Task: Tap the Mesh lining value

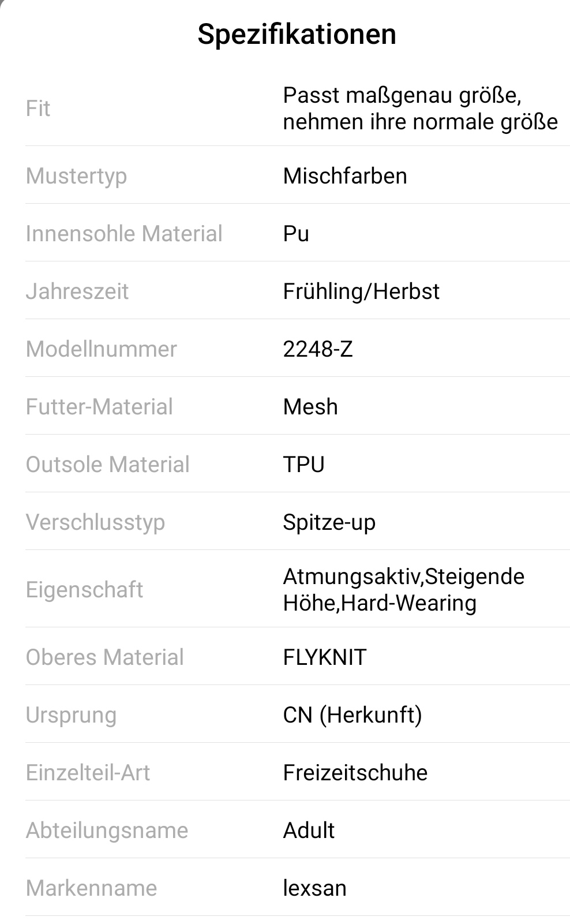Action: click(x=310, y=407)
